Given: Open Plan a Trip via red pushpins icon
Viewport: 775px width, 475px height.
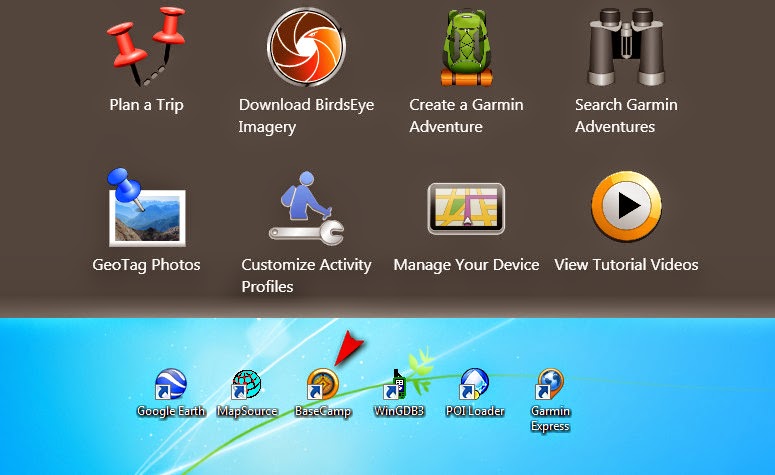Looking at the screenshot, I should click(146, 46).
